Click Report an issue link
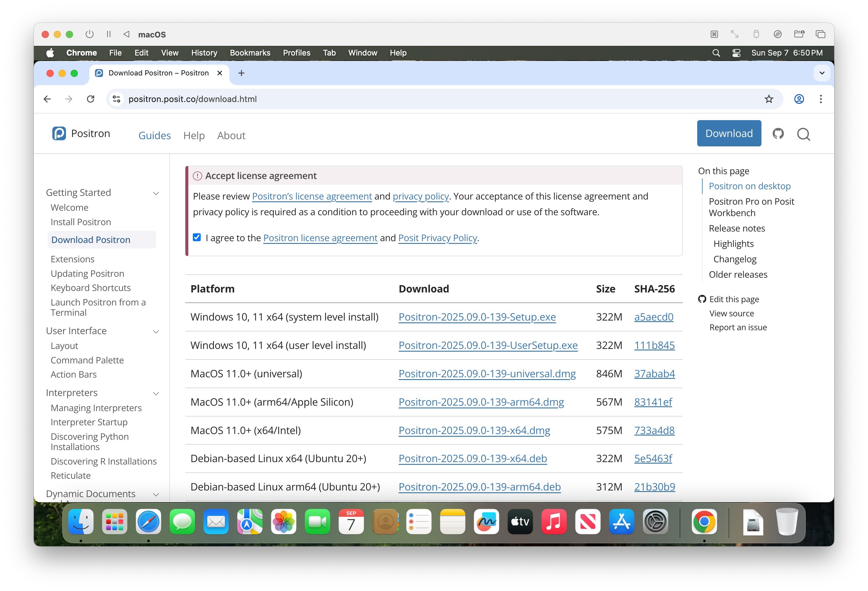The height and width of the screenshot is (591, 868). coord(738,327)
